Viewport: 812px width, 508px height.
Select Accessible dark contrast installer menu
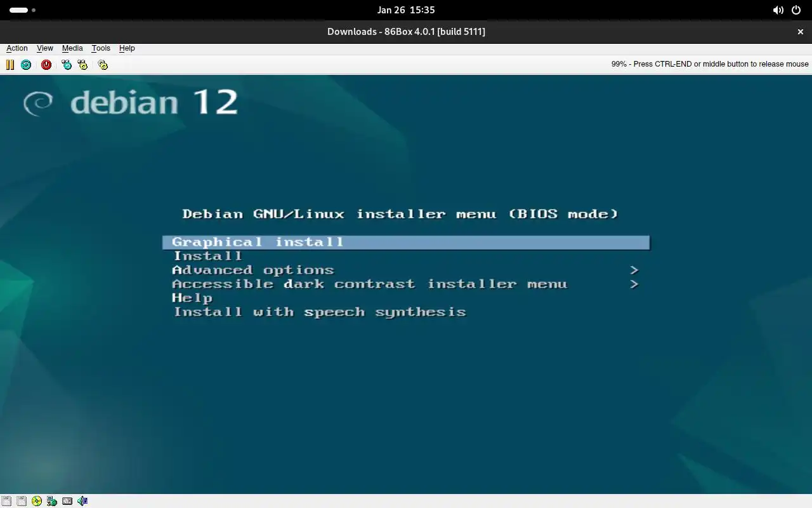tap(369, 284)
